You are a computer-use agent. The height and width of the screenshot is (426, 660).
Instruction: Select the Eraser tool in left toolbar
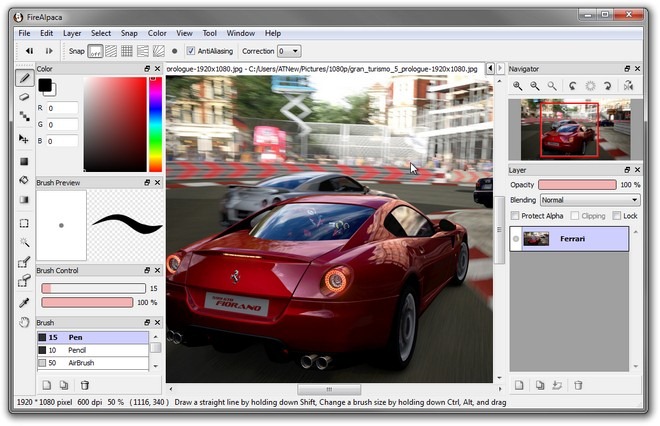click(25, 97)
